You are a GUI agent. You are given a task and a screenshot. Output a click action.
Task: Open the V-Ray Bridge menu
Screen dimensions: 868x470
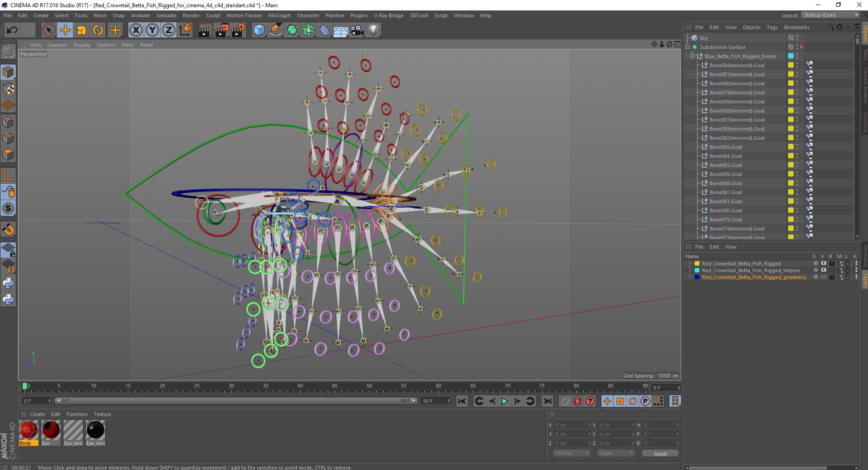click(389, 15)
